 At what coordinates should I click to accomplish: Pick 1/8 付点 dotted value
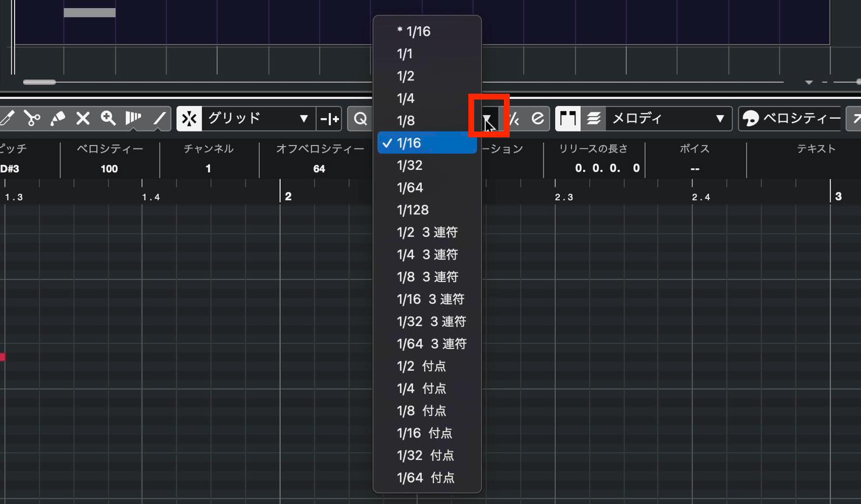coord(427,411)
